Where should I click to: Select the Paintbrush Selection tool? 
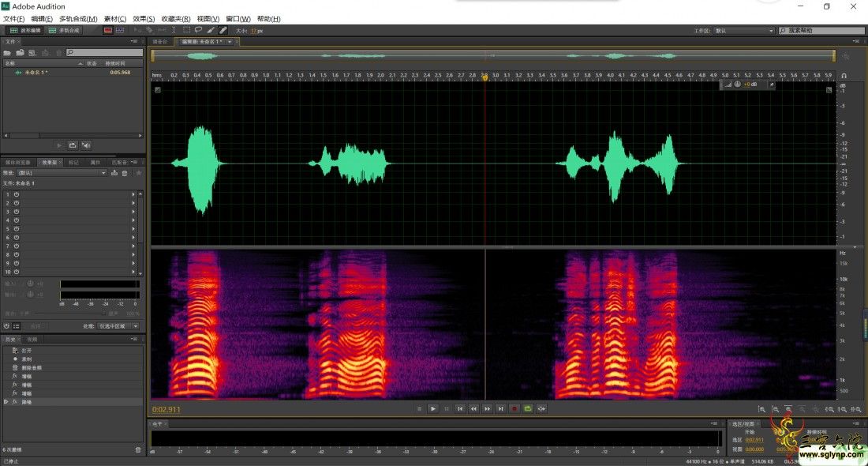211,31
